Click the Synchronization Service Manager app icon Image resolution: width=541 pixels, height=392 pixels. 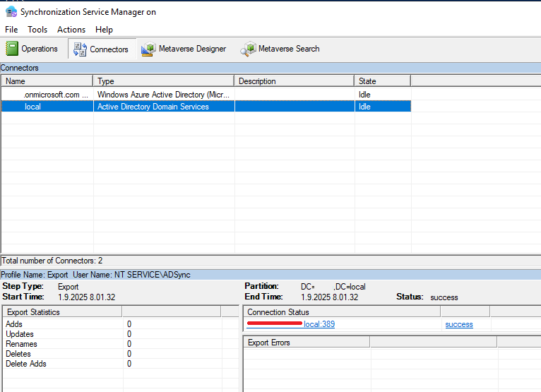tap(11, 12)
